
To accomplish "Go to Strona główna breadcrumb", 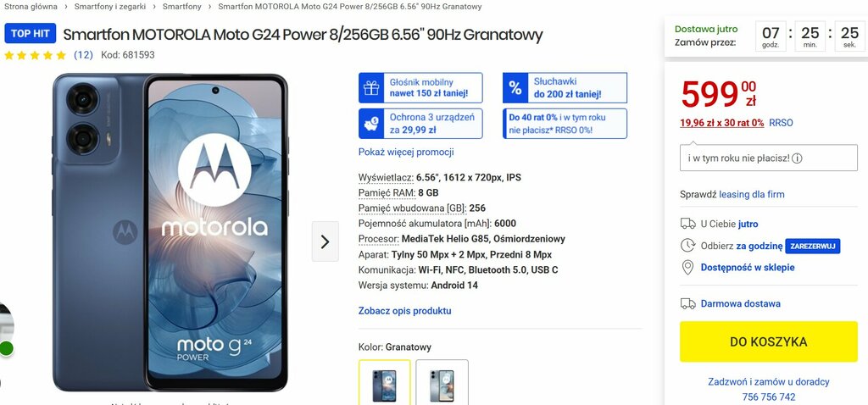I will coord(31,7).
